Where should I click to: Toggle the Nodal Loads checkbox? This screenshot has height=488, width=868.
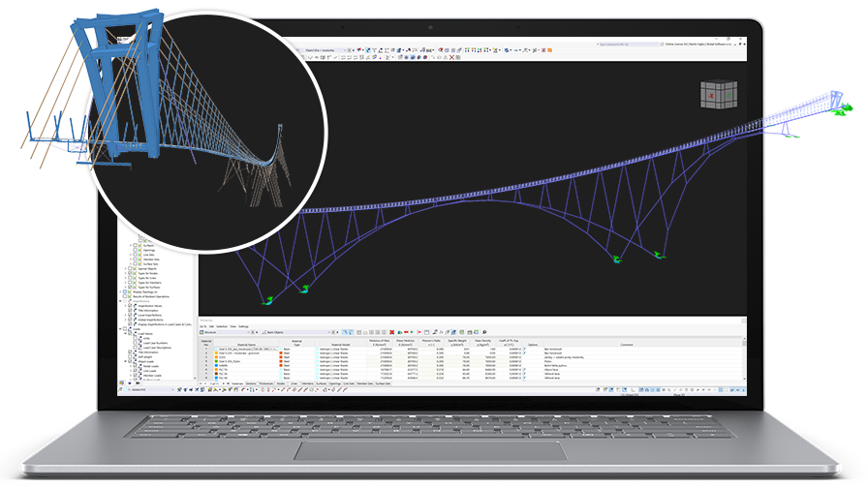[135, 366]
